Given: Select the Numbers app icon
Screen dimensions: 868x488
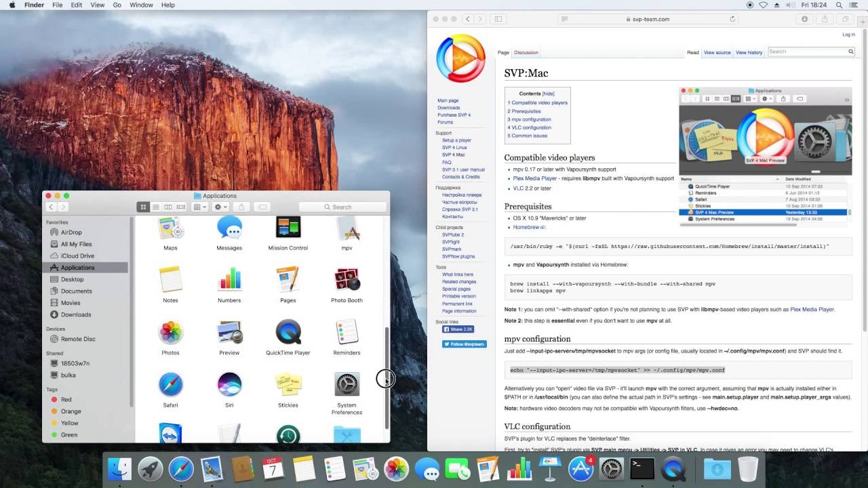Looking at the screenshot, I should pos(229,279).
